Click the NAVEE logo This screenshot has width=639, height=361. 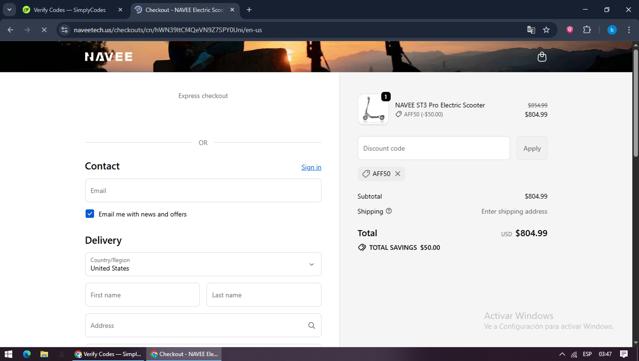109,57
